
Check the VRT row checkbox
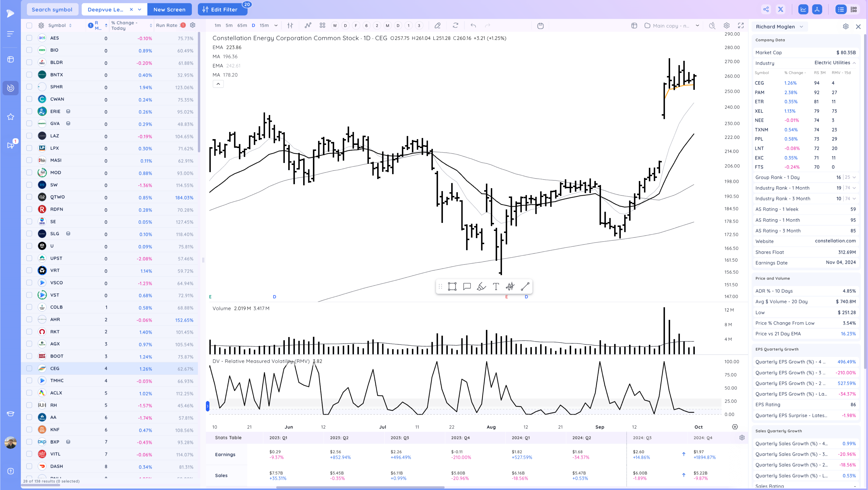pyautogui.click(x=29, y=270)
